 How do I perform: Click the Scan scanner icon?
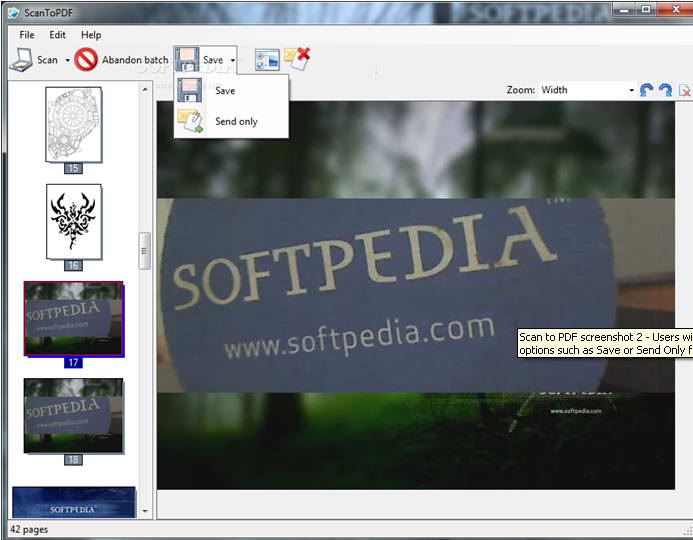tap(21, 60)
